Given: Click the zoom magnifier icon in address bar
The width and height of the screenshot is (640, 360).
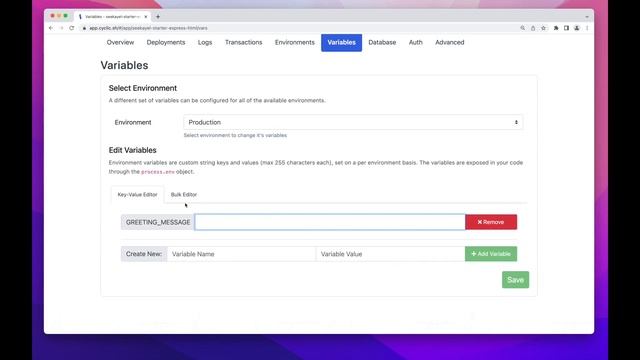Looking at the screenshot, I should click(x=522, y=28).
